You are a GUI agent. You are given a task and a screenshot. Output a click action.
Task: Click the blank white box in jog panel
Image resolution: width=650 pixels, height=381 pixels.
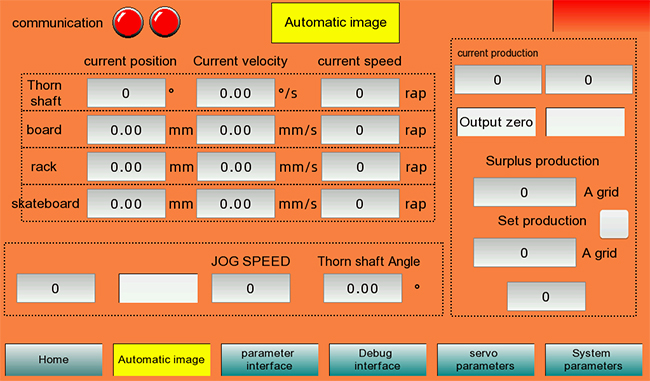(x=158, y=288)
